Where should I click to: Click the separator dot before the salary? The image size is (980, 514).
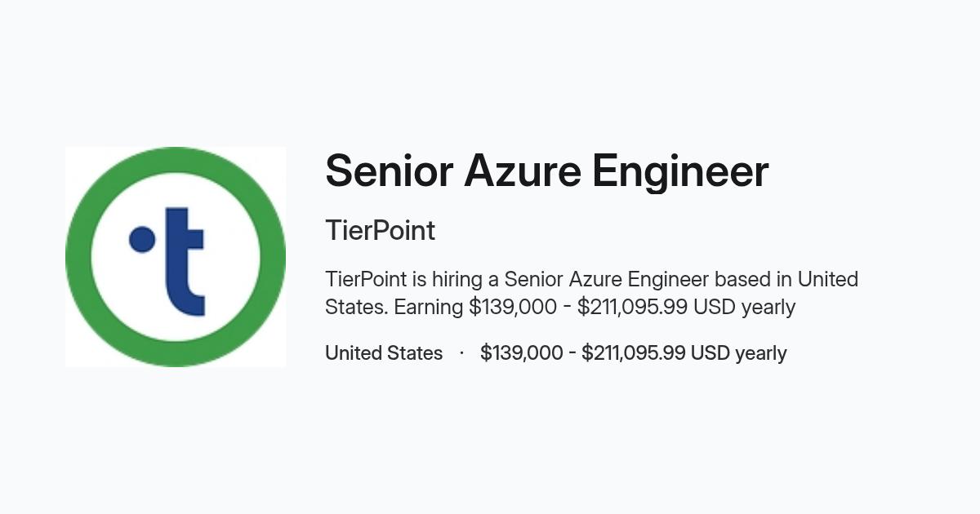(461, 353)
